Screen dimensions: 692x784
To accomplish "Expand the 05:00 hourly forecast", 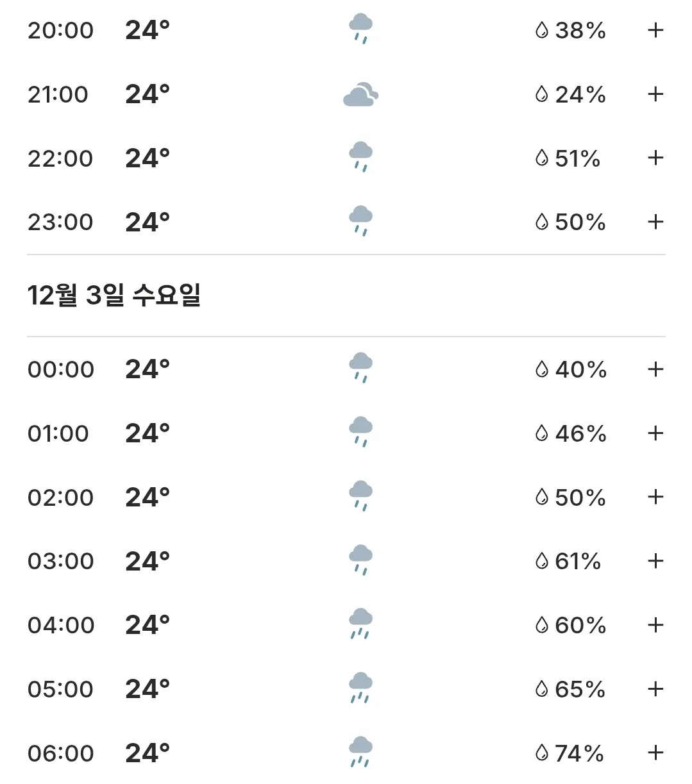I will pyautogui.click(x=655, y=689).
